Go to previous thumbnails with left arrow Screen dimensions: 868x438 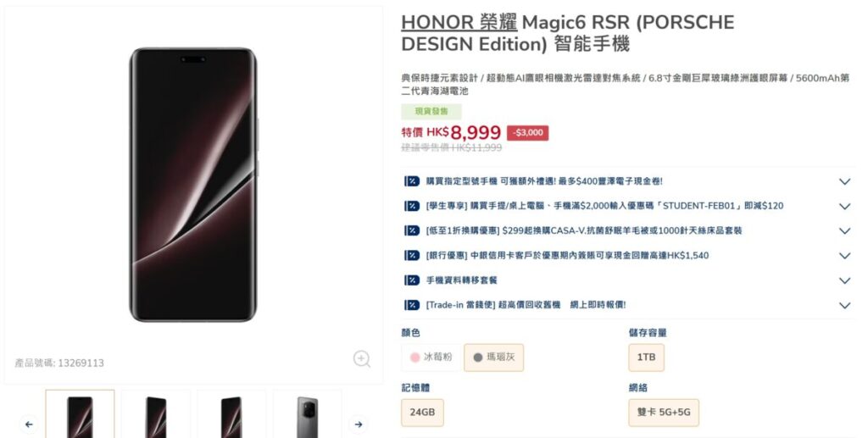(x=29, y=424)
